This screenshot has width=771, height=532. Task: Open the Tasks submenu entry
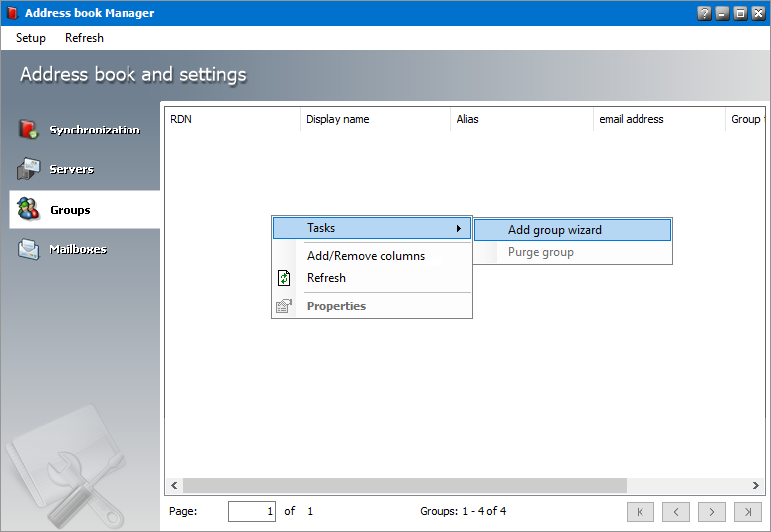tap(372, 228)
